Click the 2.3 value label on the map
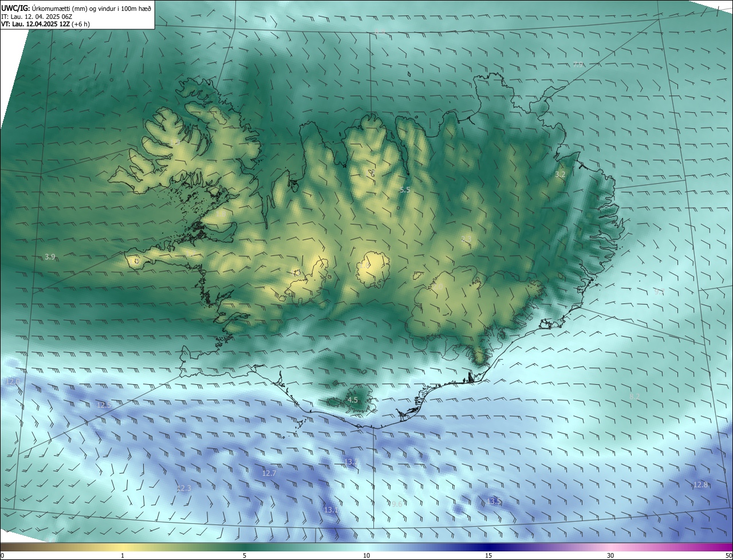 tap(466, 239)
